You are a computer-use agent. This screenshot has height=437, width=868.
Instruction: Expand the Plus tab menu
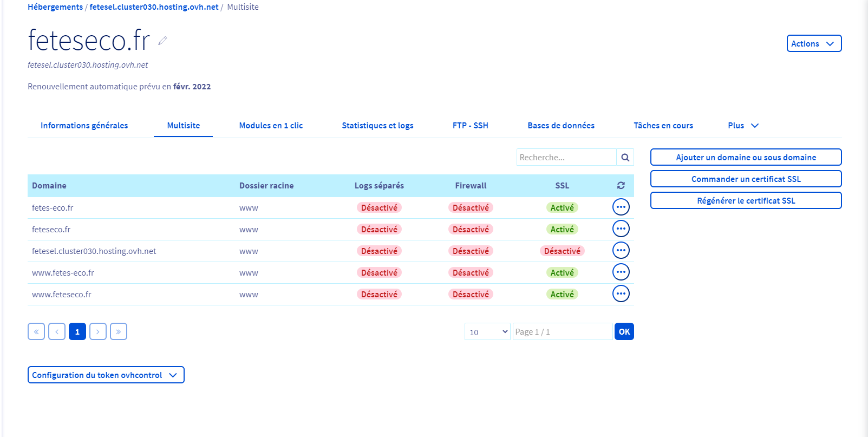[x=743, y=126]
